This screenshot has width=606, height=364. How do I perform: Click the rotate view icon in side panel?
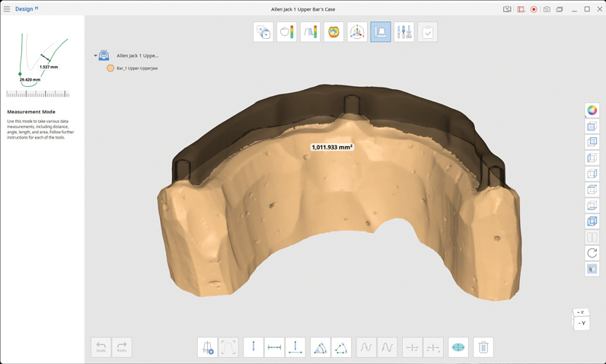592,253
